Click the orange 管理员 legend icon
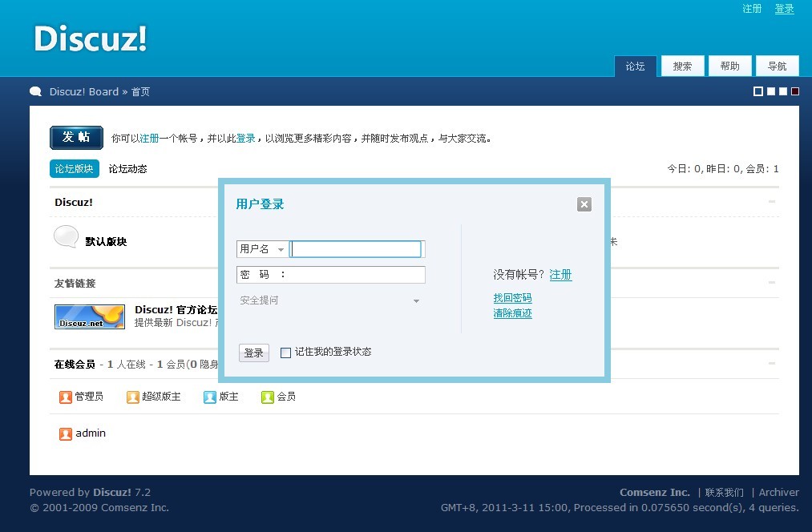The height and width of the screenshot is (532, 812). (x=65, y=397)
